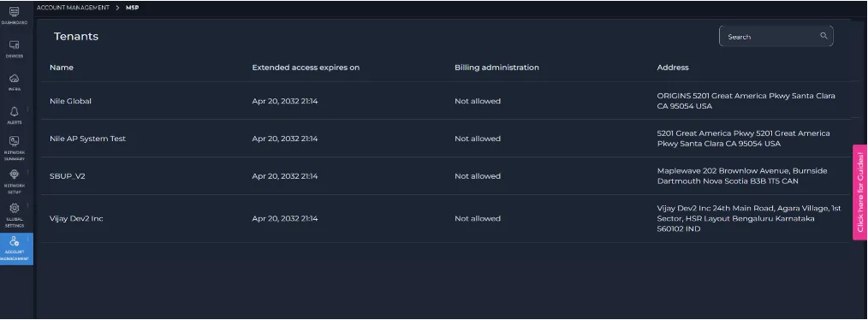Click the ORIGINS 5201 Great America Pkwy address

point(746,101)
